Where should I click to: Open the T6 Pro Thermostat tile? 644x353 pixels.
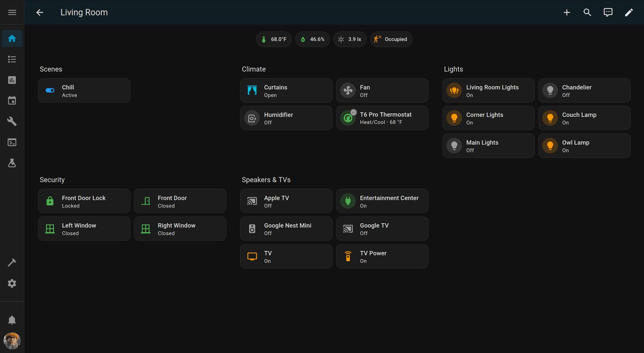point(386,118)
